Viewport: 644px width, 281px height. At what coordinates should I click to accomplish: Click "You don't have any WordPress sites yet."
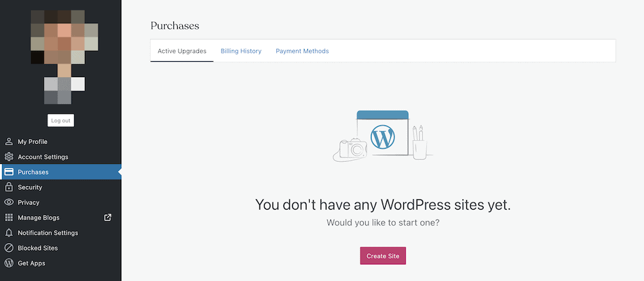tap(383, 204)
